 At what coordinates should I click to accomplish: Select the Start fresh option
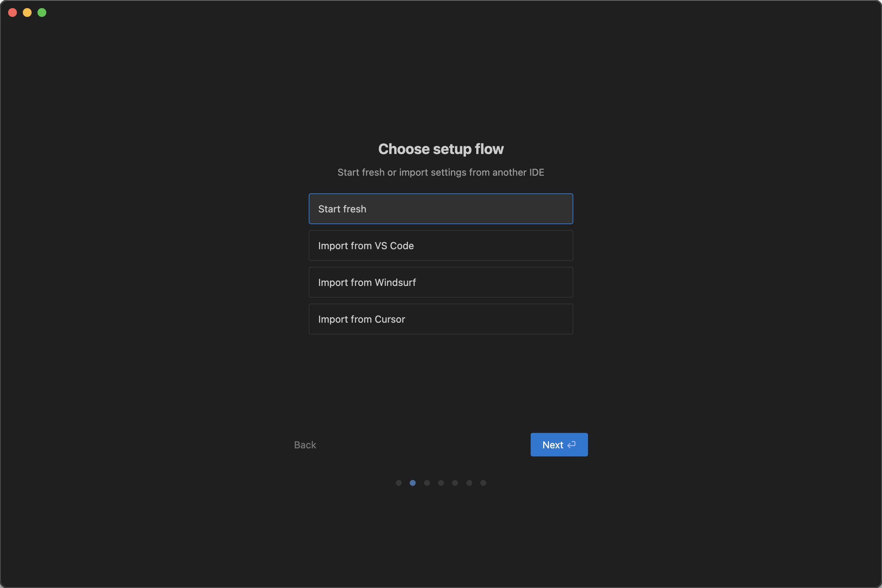441,209
